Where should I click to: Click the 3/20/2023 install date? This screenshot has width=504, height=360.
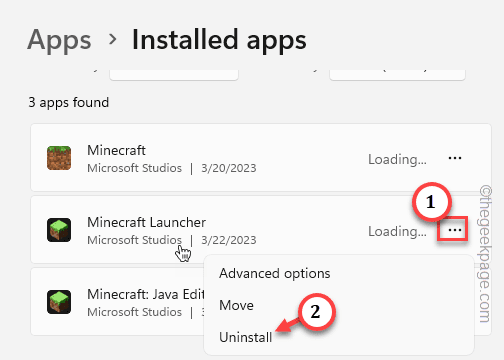coord(229,168)
